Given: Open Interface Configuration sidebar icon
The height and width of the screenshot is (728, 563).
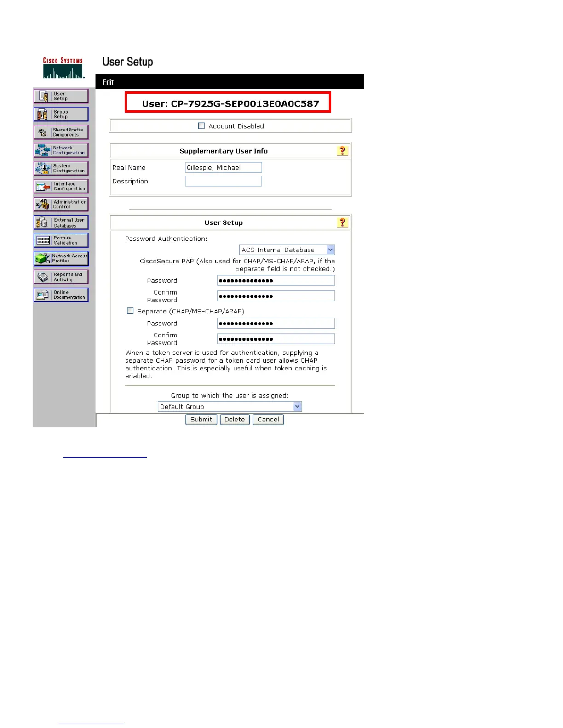Looking at the screenshot, I should tap(61, 186).
